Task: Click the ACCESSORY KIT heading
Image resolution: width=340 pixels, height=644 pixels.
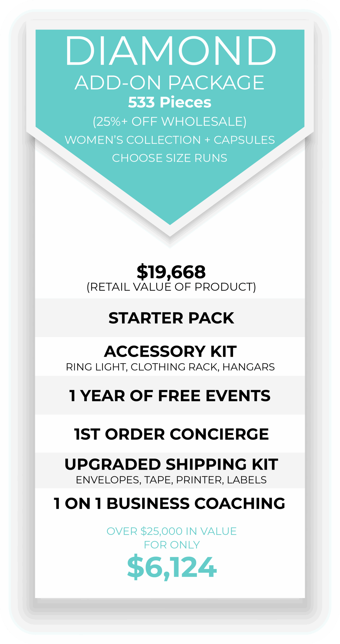Action: (170, 351)
